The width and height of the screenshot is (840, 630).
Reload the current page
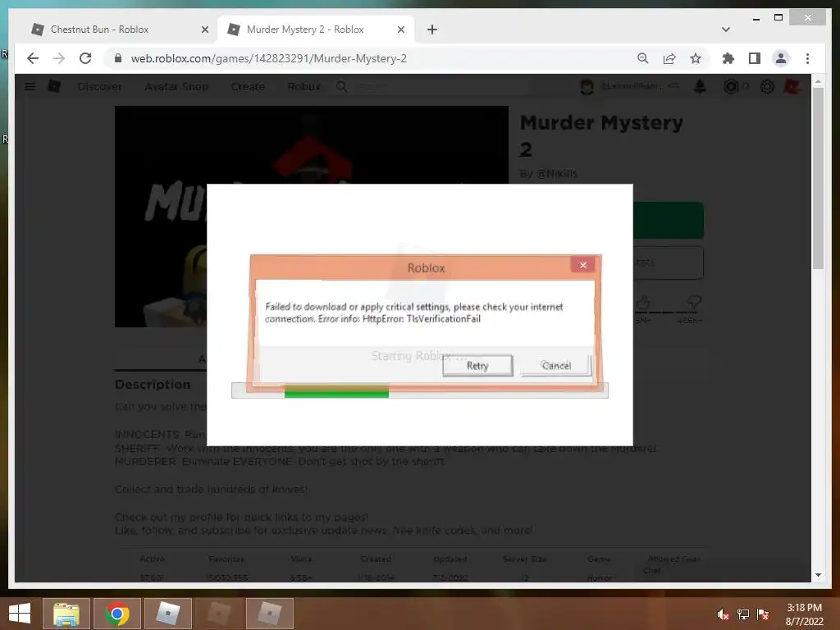[85, 58]
